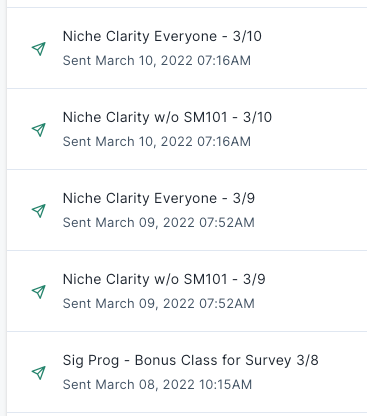Select the blank row area after Niche Clarity Everyone - 3/9

pos(312,210)
